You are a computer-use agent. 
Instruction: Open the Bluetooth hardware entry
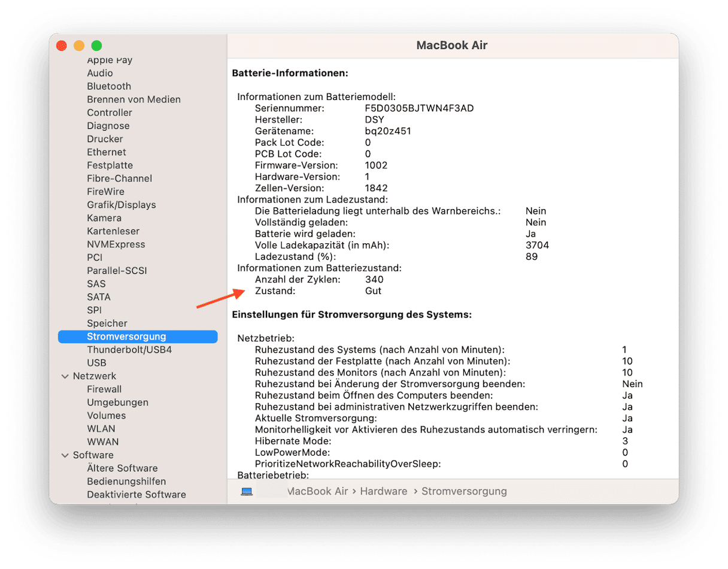109,86
